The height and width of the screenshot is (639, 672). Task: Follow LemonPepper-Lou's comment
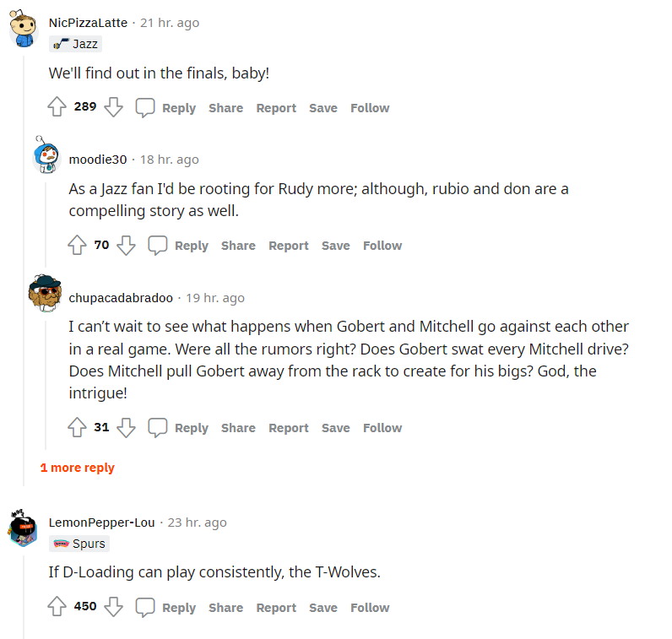[x=370, y=608]
